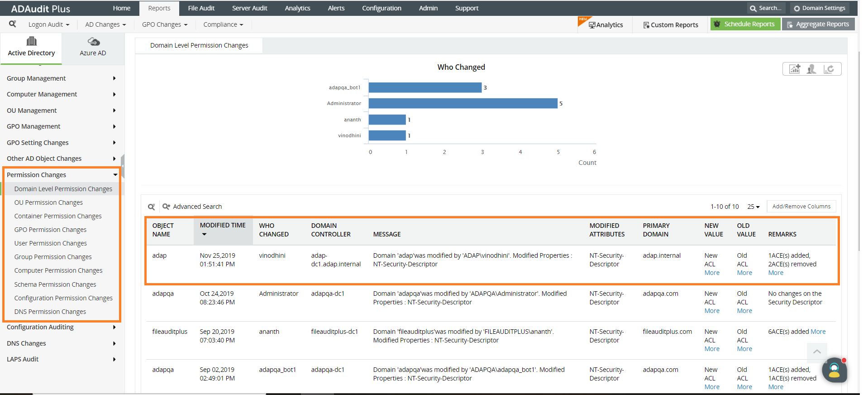868x395 pixels.
Task: Click the add chart icon above the graph
Action: click(x=795, y=69)
